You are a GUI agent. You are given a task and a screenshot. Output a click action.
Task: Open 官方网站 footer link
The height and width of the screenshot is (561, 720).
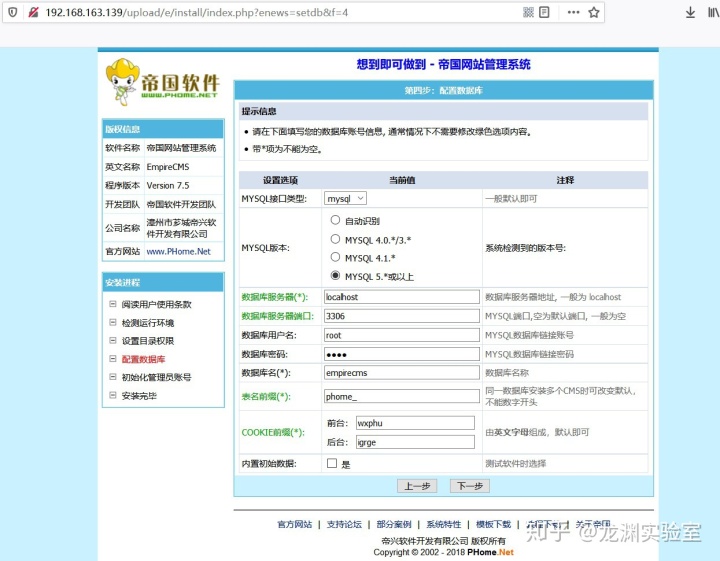(294, 524)
